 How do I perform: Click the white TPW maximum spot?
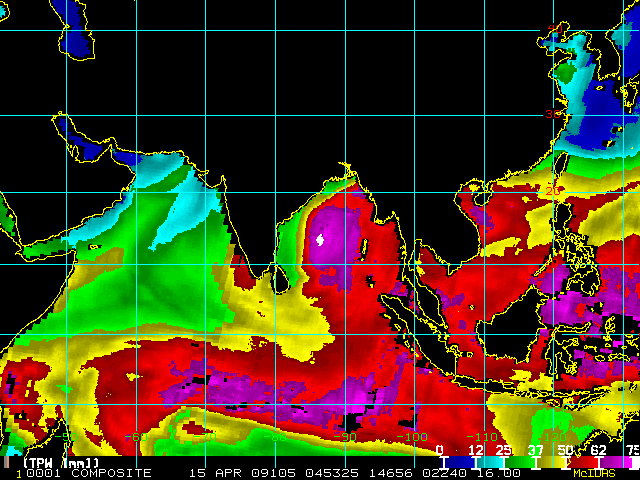[x=320, y=240]
